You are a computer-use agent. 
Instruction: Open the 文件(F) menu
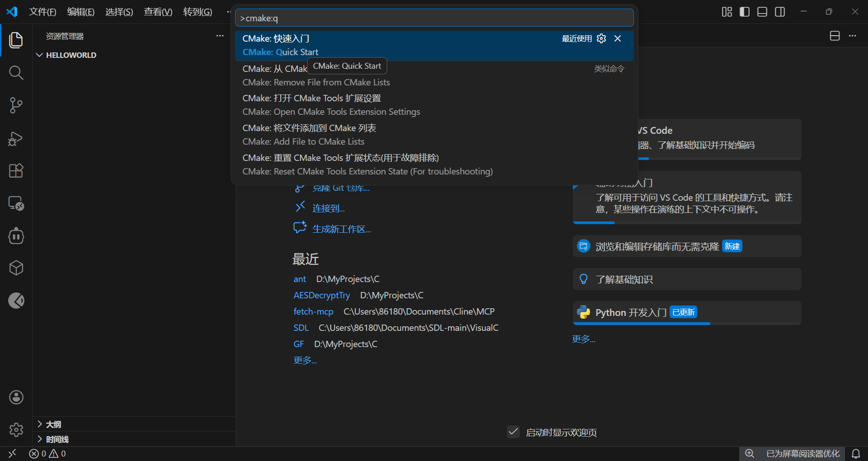(x=42, y=12)
